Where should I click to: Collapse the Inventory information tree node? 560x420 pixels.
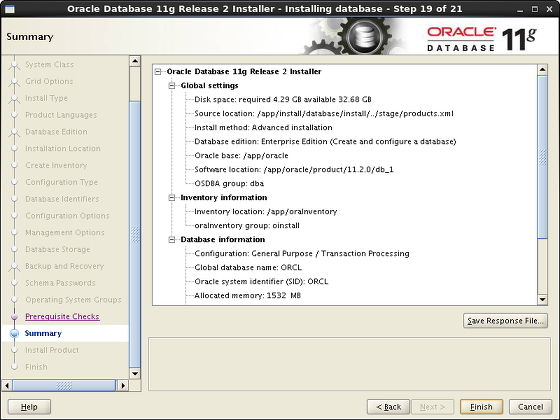[x=172, y=198]
